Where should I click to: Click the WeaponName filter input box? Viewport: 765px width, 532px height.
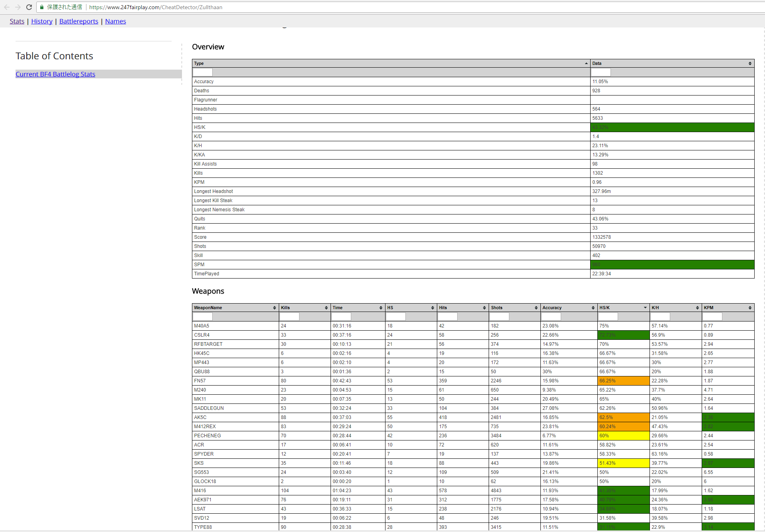[x=203, y=317]
